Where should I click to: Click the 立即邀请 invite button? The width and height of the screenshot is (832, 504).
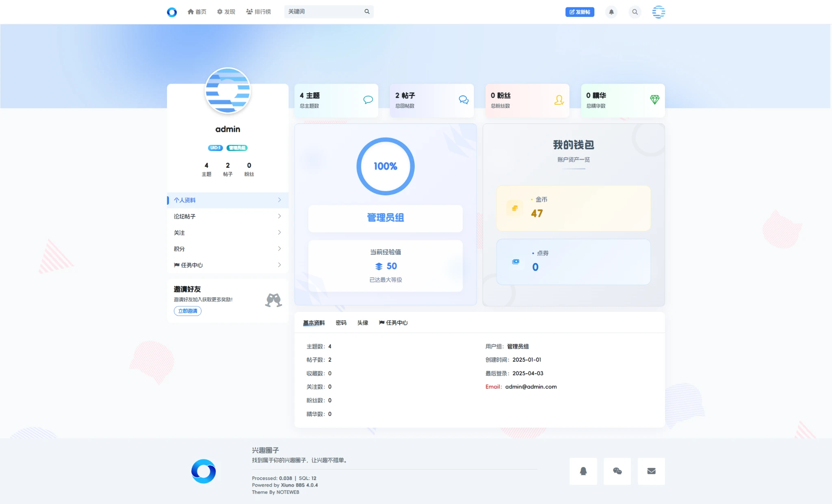coord(188,311)
